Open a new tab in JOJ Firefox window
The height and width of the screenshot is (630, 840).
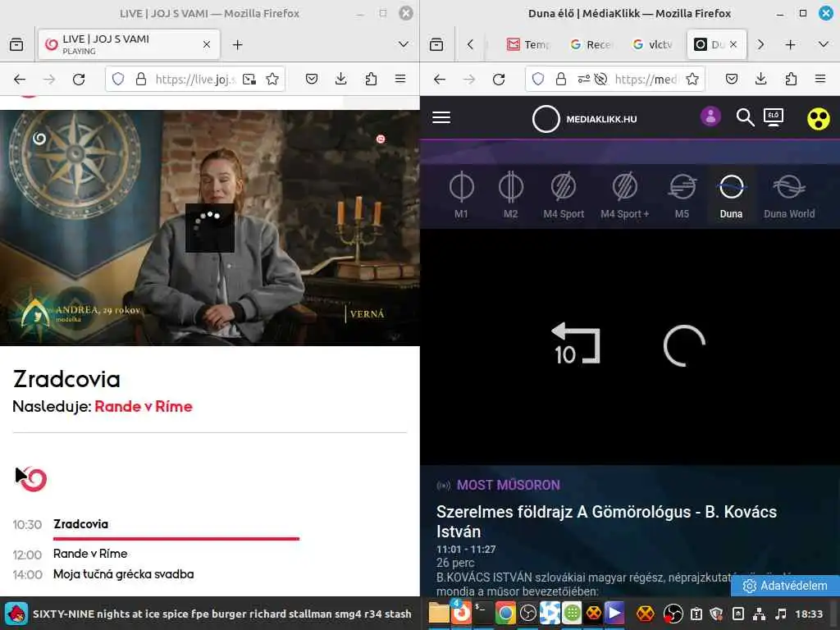[x=238, y=44]
